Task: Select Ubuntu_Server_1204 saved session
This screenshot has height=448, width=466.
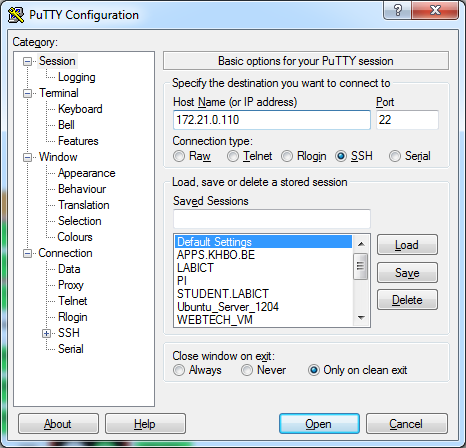Action: 263,307
